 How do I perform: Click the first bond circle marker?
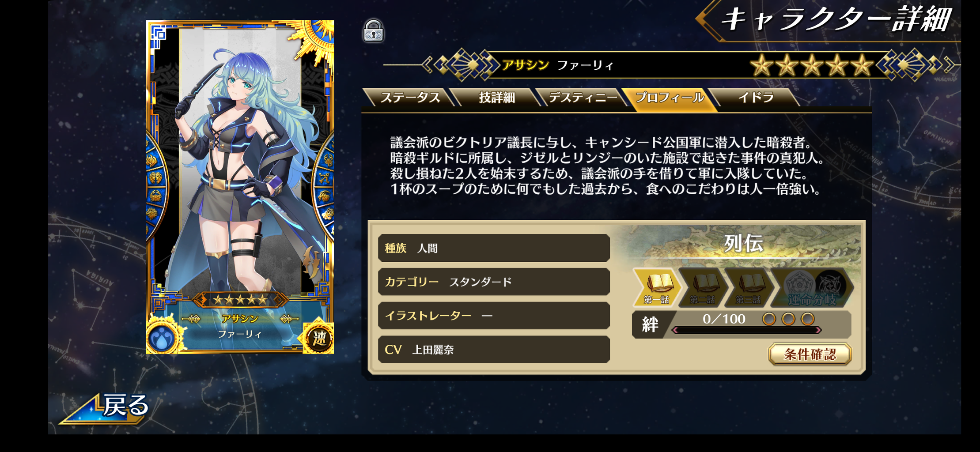tap(769, 319)
